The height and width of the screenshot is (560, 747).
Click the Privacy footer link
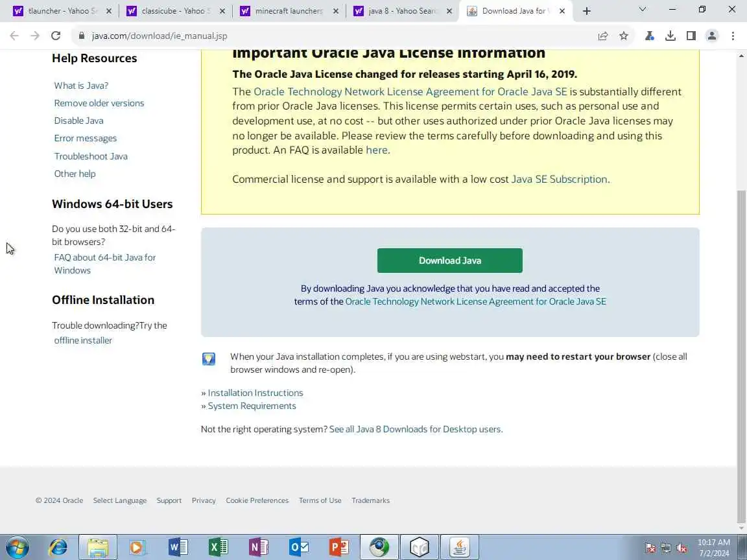[204, 500]
